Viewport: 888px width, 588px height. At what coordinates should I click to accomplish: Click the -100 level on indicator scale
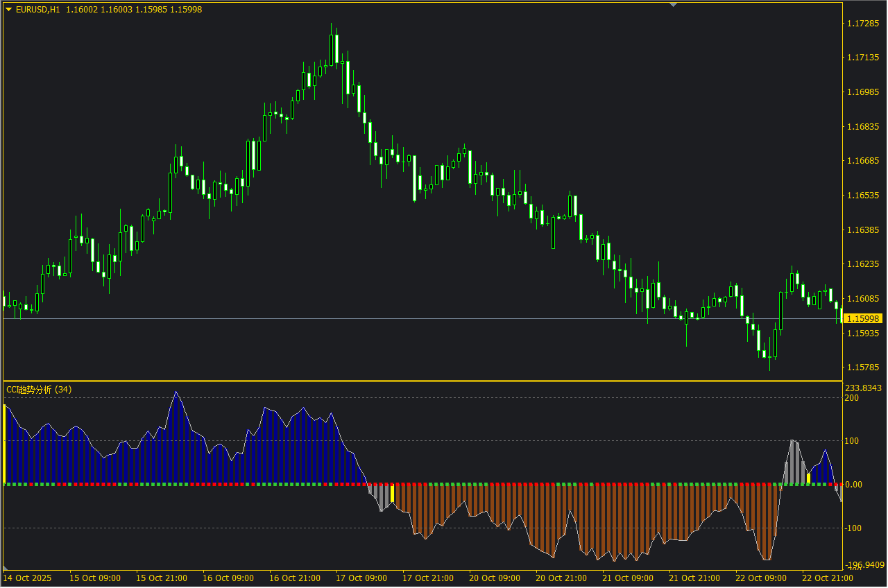(x=853, y=528)
